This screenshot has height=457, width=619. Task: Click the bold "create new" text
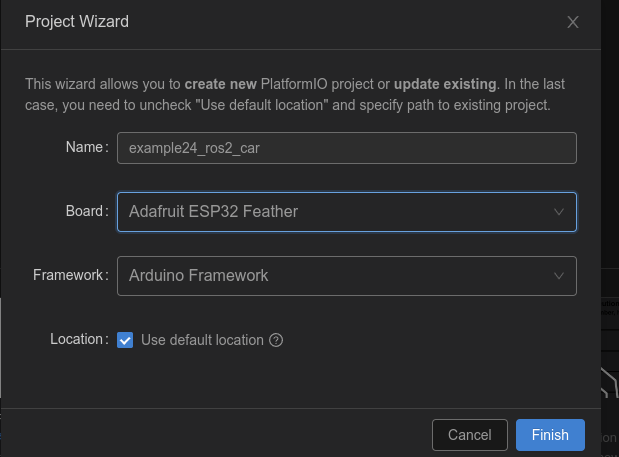pyautogui.click(x=220, y=84)
